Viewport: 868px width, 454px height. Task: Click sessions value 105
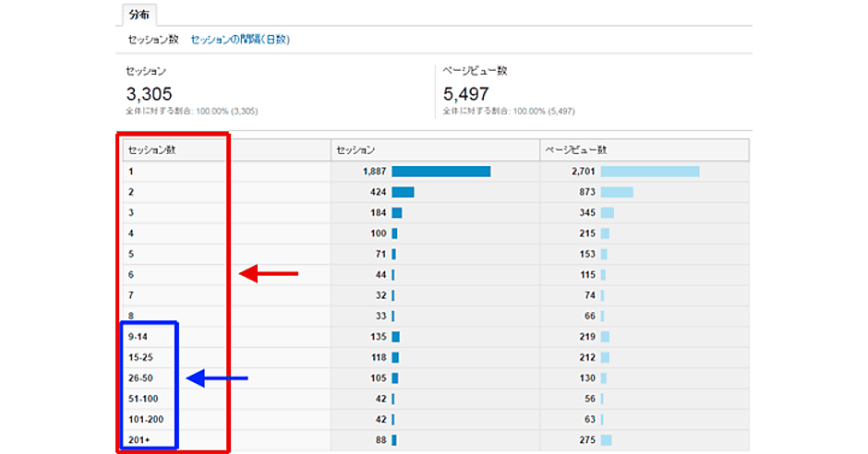[x=378, y=378]
